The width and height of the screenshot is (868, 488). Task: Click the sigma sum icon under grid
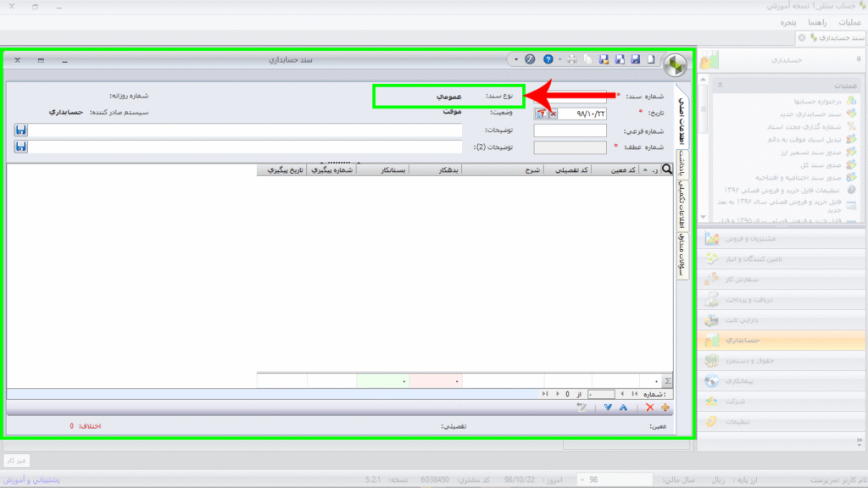(x=668, y=380)
